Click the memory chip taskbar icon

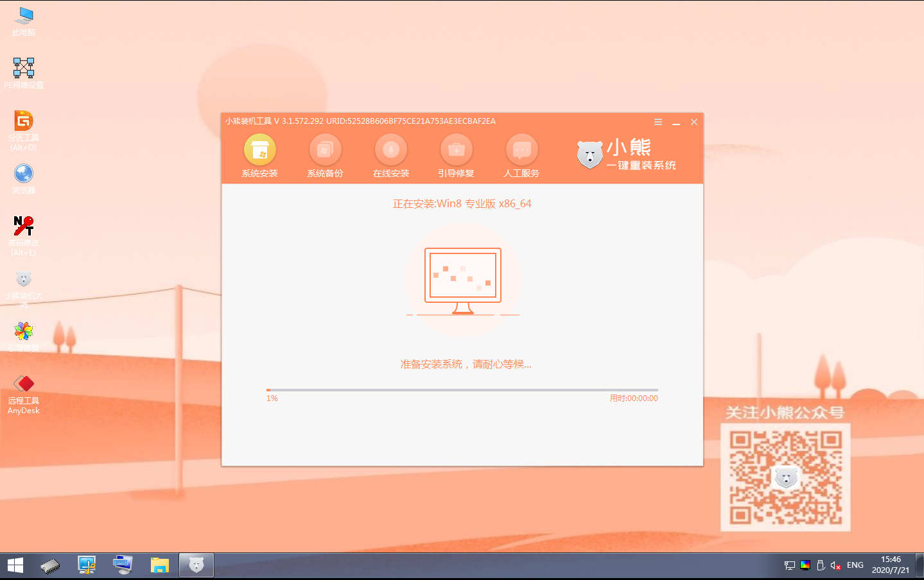(x=50, y=566)
